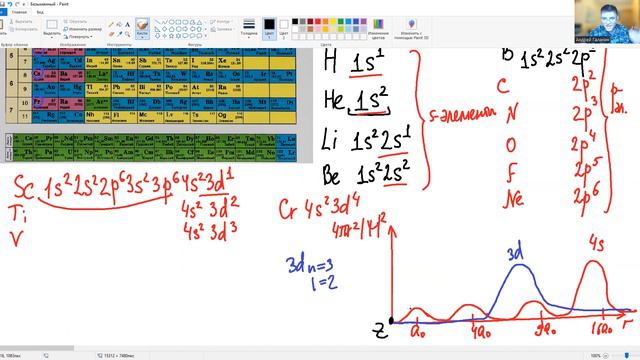The image size is (640, 360).
Task: Select the red palette swatch
Action: [318, 22]
